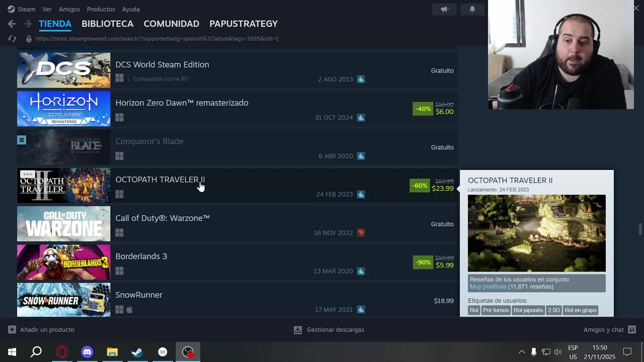Open the notifications bell

click(x=472, y=9)
